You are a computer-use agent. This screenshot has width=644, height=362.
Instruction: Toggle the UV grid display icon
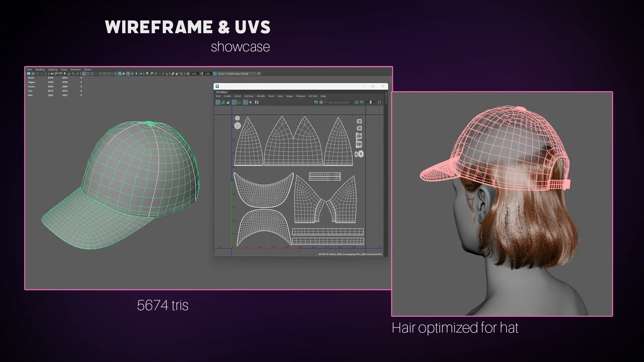pos(245,102)
